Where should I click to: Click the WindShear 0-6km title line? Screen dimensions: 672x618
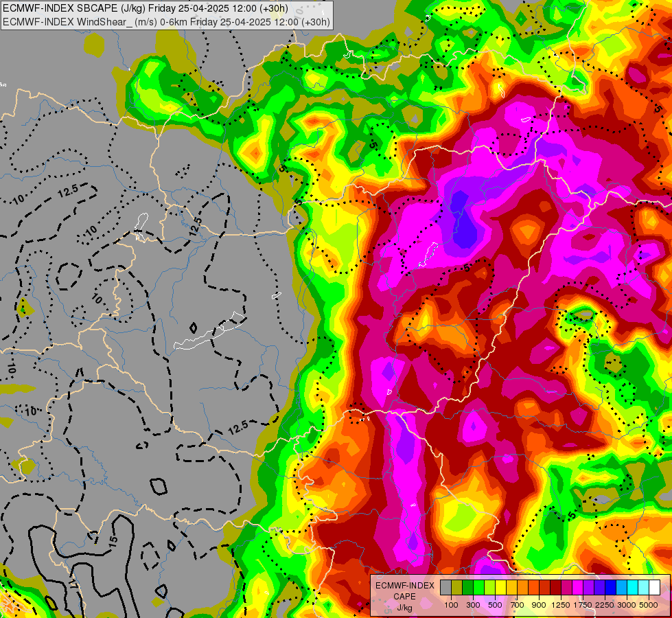(x=166, y=22)
